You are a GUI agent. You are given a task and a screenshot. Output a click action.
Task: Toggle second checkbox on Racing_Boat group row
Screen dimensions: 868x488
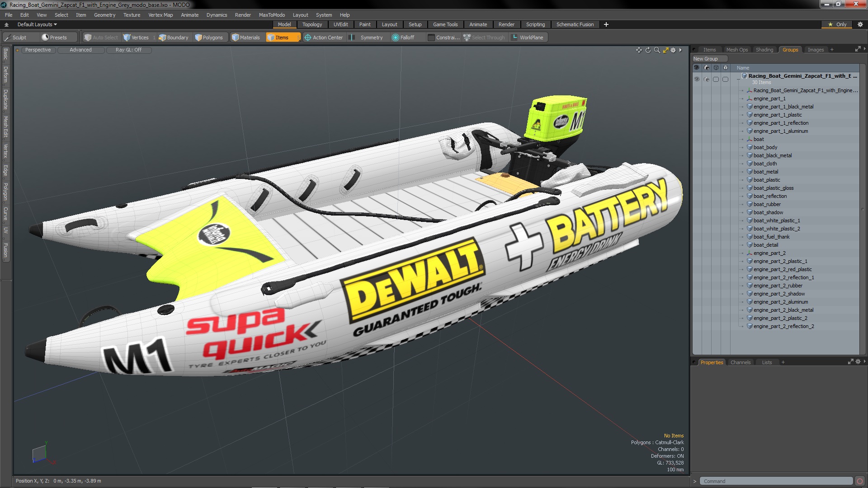[x=725, y=79]
